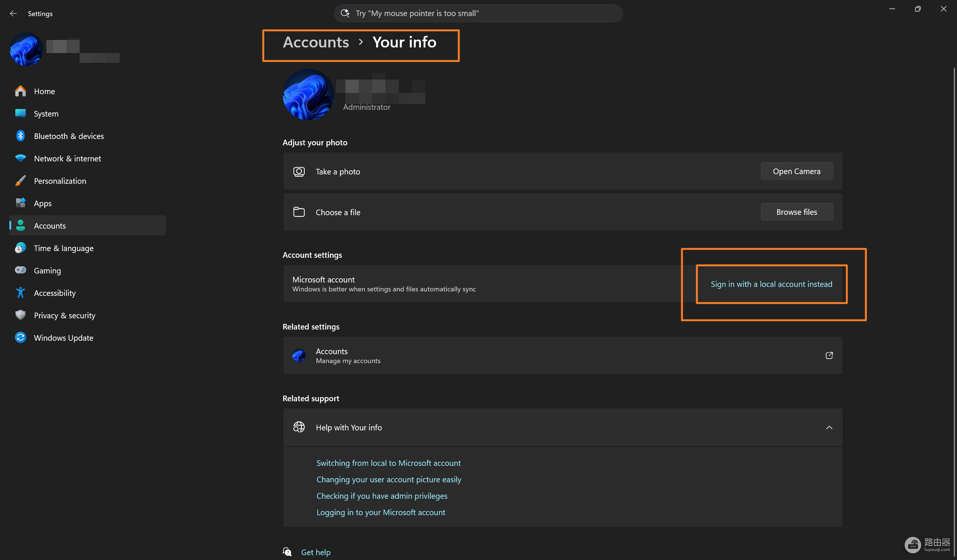Click the small avatar icon in Accounts related row

pyautogui.click(x=299, y=356)
